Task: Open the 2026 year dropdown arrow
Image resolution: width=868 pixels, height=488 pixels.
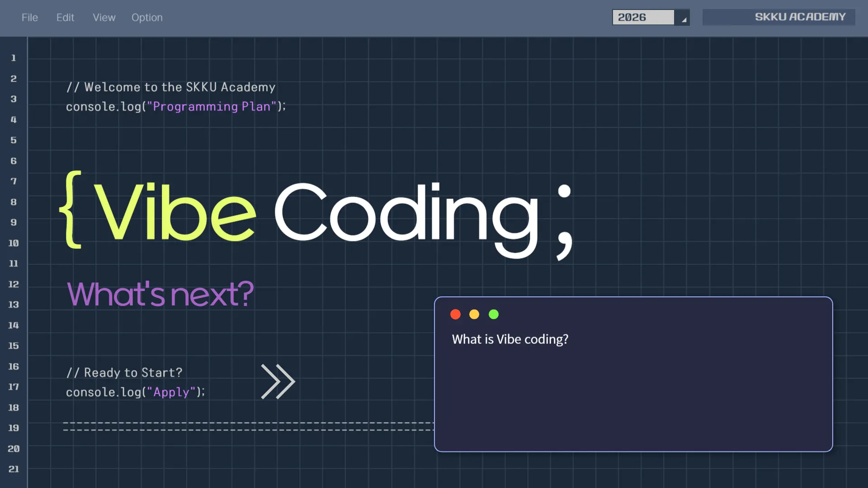Action: point(683,18)
